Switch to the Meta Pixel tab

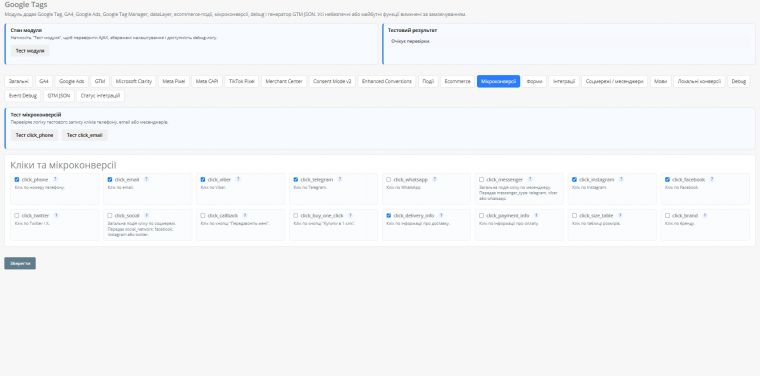174,81
